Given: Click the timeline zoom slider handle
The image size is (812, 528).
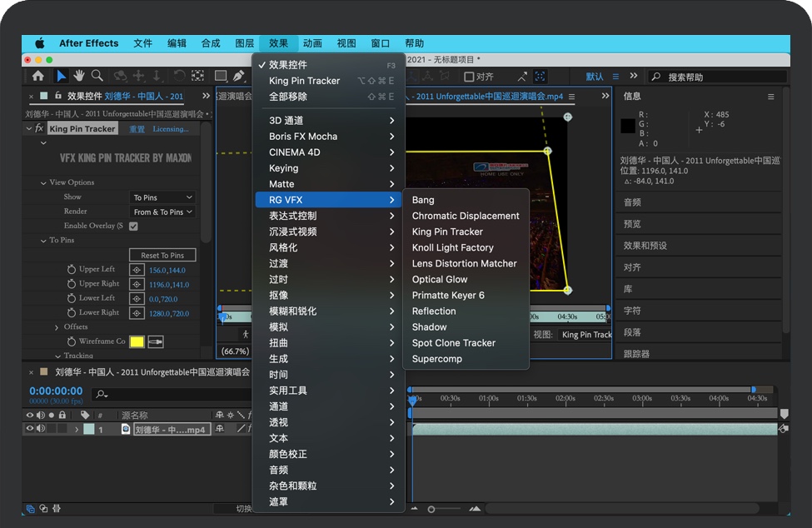Looking at the screenshot, I should 431,510.
